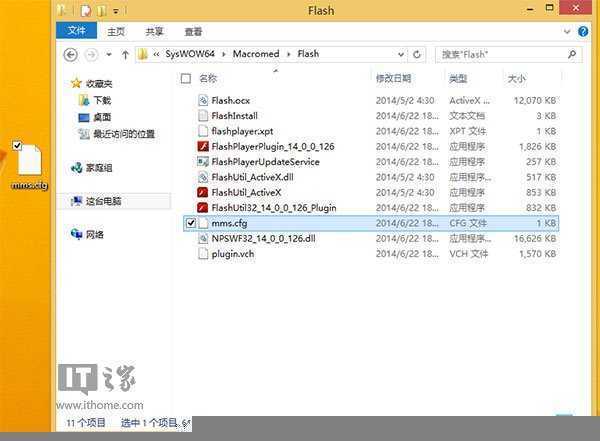Click the address bar folder icon
This screenshot has height=441, width=600.
point(143,54)
